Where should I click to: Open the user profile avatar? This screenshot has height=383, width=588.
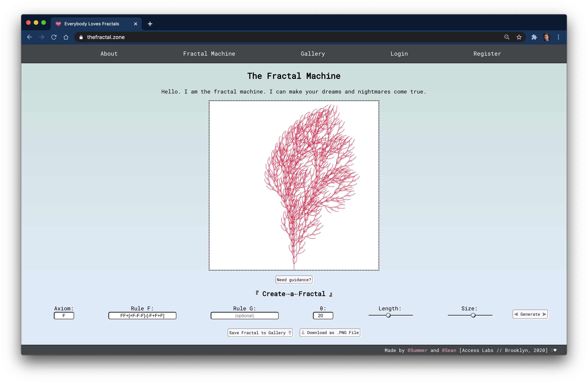(x=546, y=37)
